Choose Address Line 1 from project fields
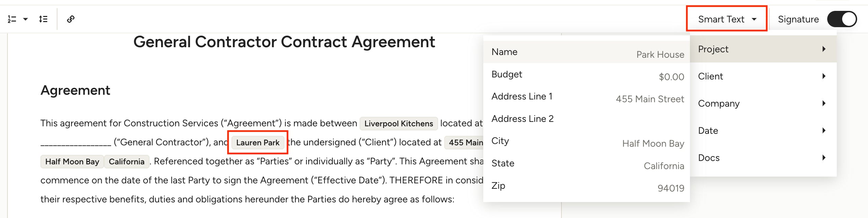 pyautogui.click(x=587, y=97)
